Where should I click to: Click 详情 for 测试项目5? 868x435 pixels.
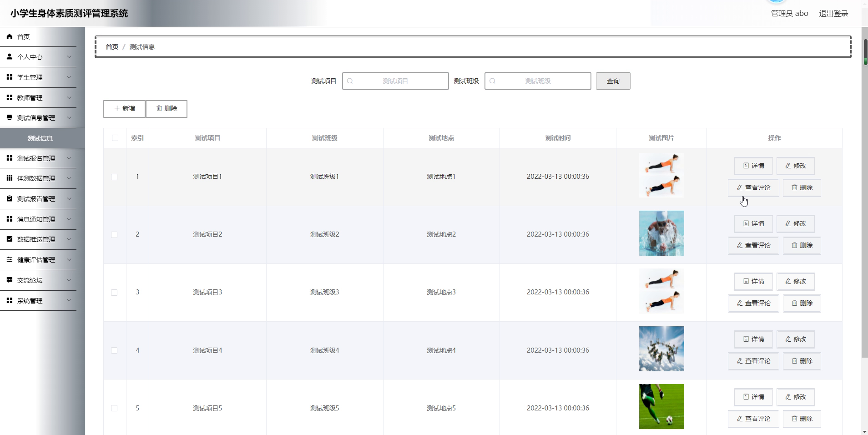pos(753,397)
